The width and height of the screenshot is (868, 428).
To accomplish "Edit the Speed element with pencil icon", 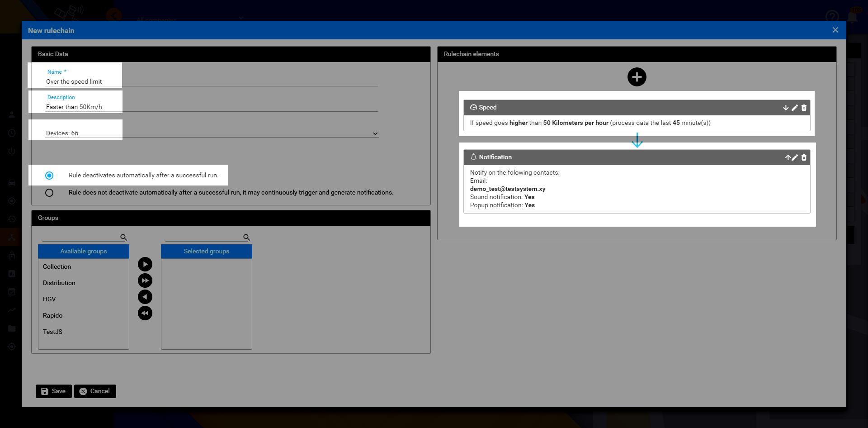I will [x=795, y=108].
